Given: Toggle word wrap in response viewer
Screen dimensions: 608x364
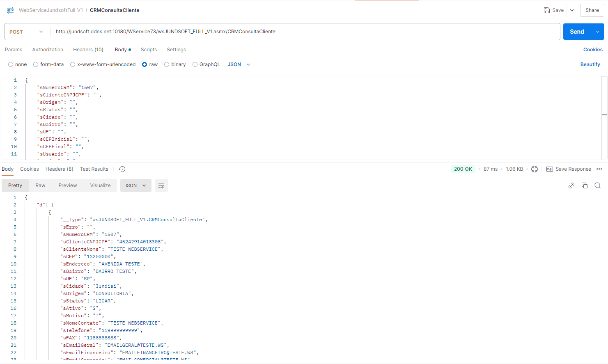Looking at the screenshot, I should [x=161, y=185].
